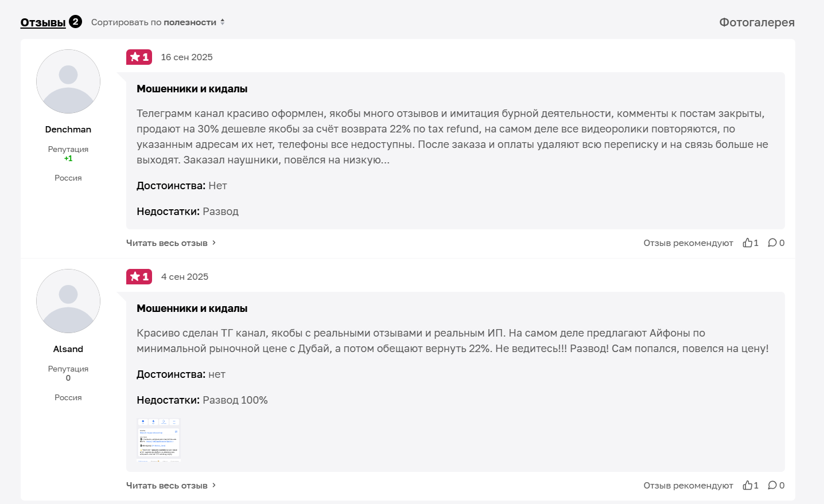Expand Denchman's review with 'Читать весь отзыв'

[167, 243]
